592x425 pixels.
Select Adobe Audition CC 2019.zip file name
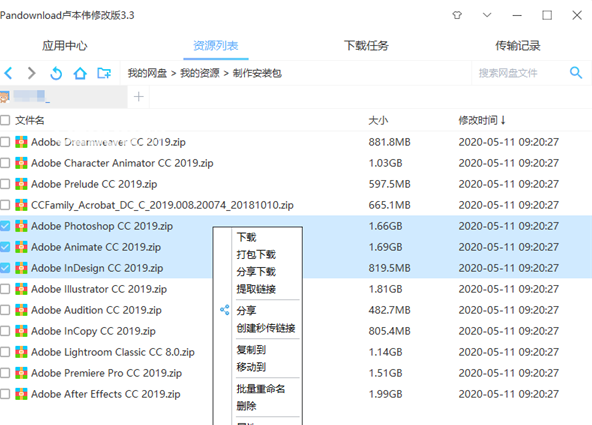coord(96,310)
